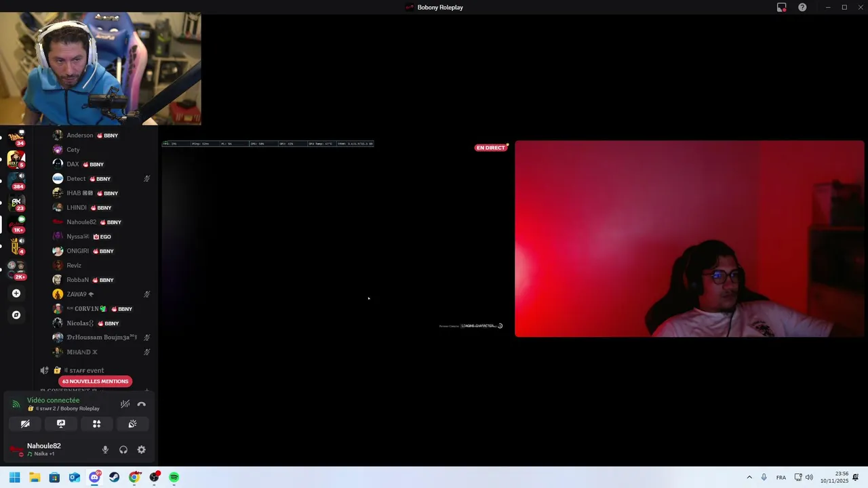The height and width of the screenshot is (488, 868).
Task: Open the Discord inbox icon in title bar
Action: pos(781,7)
